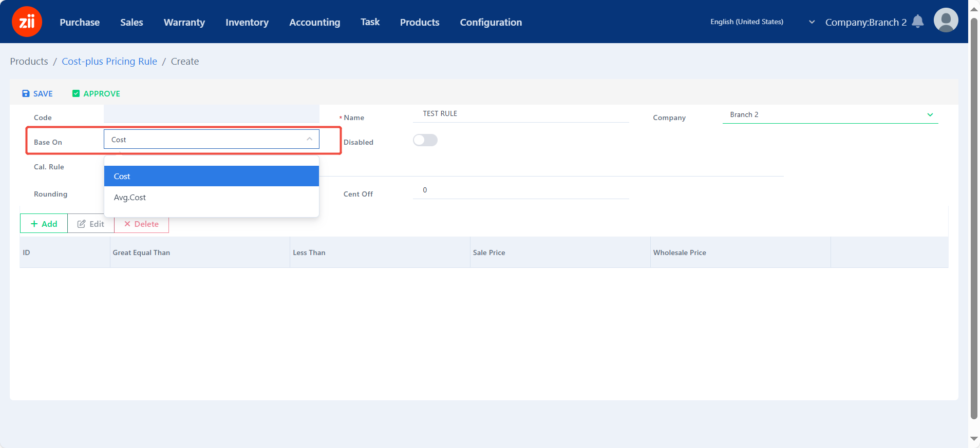Add a new pricing row
This screenshot has width=980, height=448.
coord(44,224)
